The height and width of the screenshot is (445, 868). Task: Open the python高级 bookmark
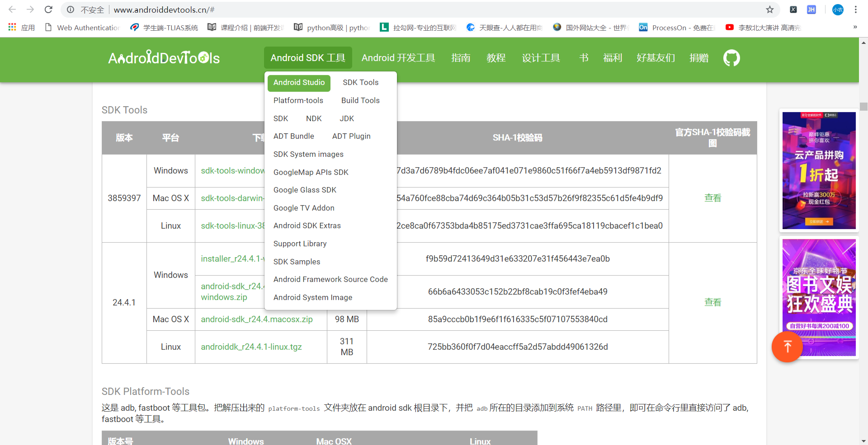pos(331,28)
